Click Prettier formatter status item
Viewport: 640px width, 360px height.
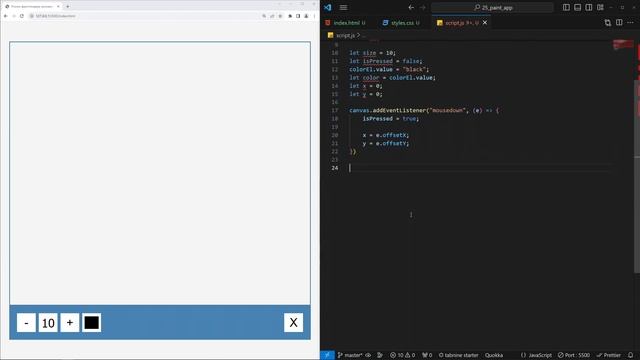tap(609, 355)
